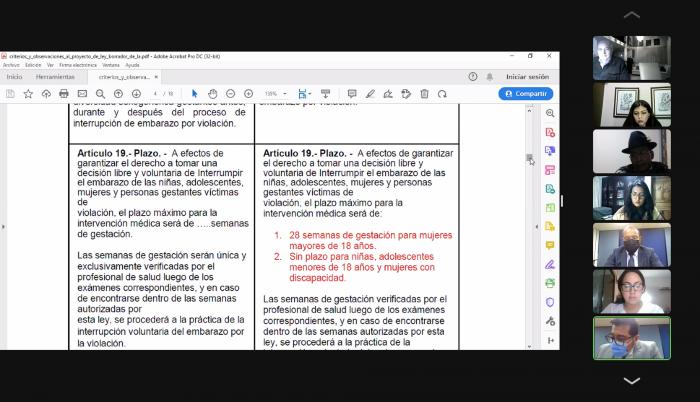The image size is (700, 402).
Task: Click the vertical scrollbar thumb
Action: click(x=529, y=158)
